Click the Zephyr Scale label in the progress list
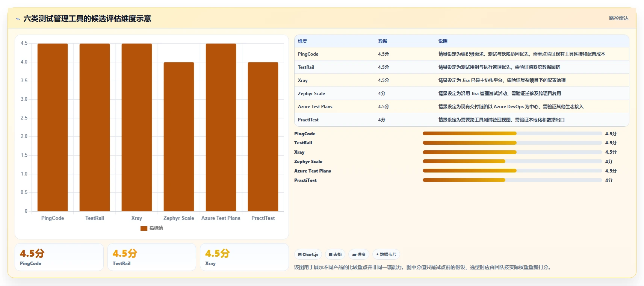 point(308,162)
